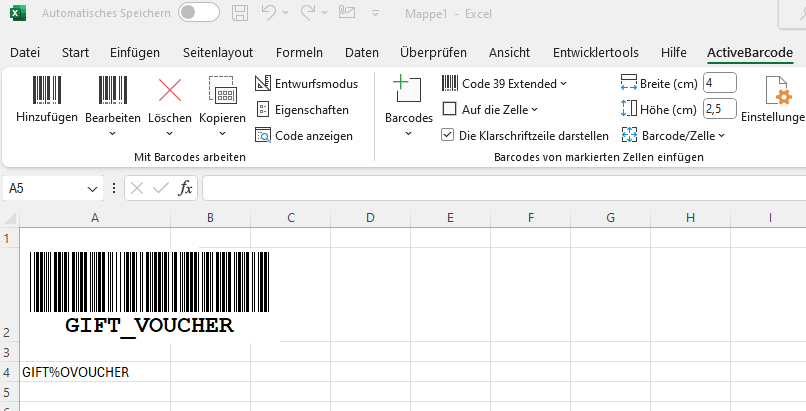
Task: Click the Name Box showing A5
Action: coord(45,189)
